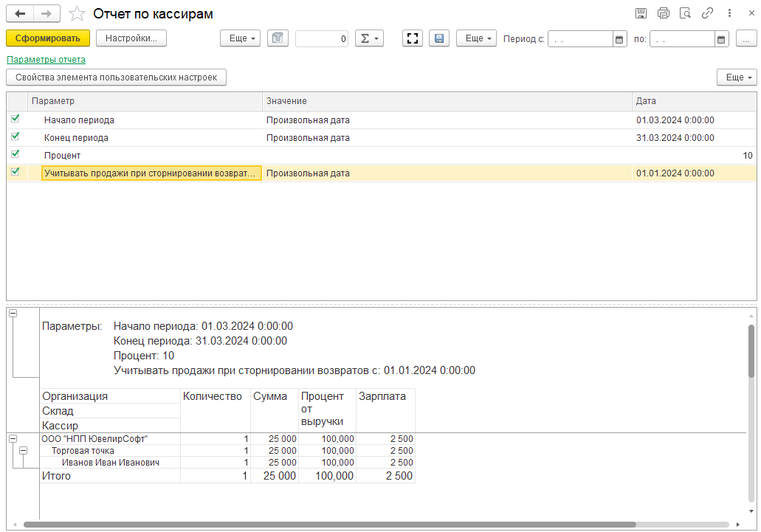Click the scroll right arrow in report
The width and height of the screenshot is (761, 532).
(x=737, y=524)
